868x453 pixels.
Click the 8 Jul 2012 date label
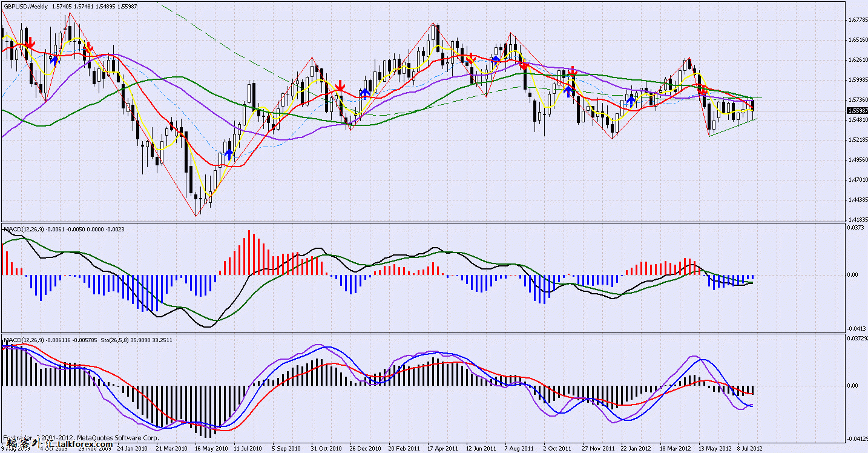(x=751, y=448)
